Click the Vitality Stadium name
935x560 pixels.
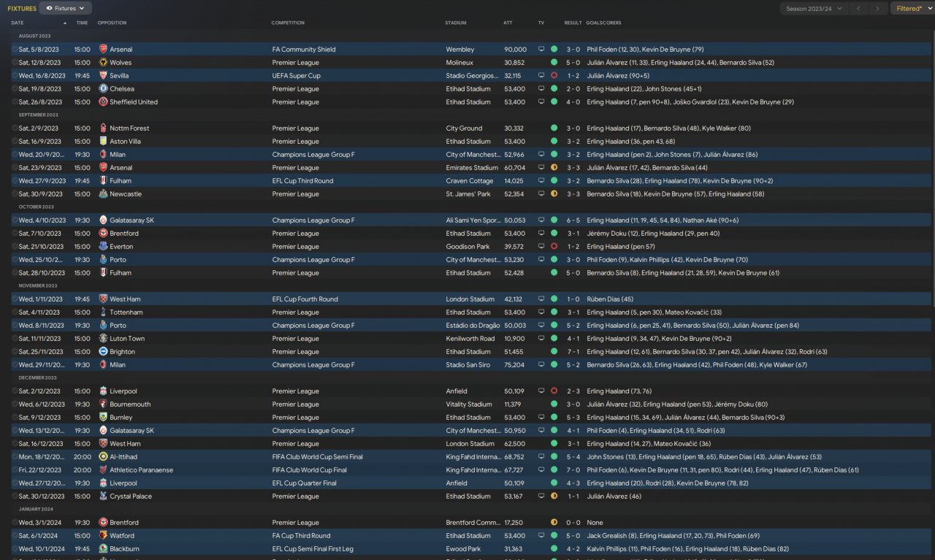pyautogui.click(x=469, y=404)
